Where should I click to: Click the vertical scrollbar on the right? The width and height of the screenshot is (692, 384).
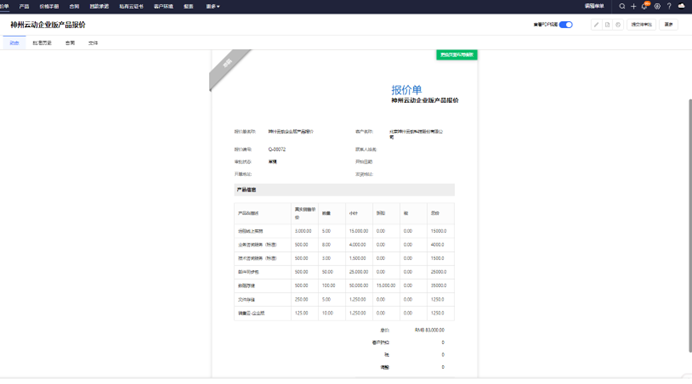click(690, 225)
